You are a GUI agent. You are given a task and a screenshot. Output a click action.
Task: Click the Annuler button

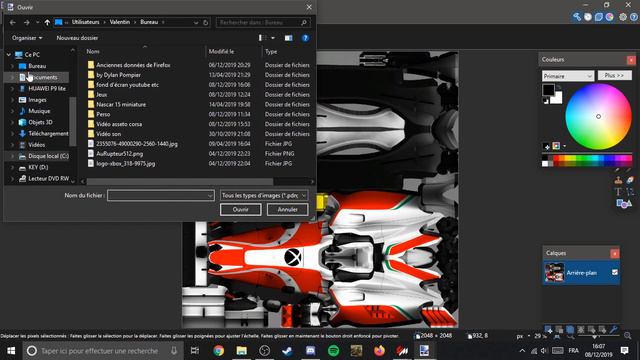(x=287, y=209)
